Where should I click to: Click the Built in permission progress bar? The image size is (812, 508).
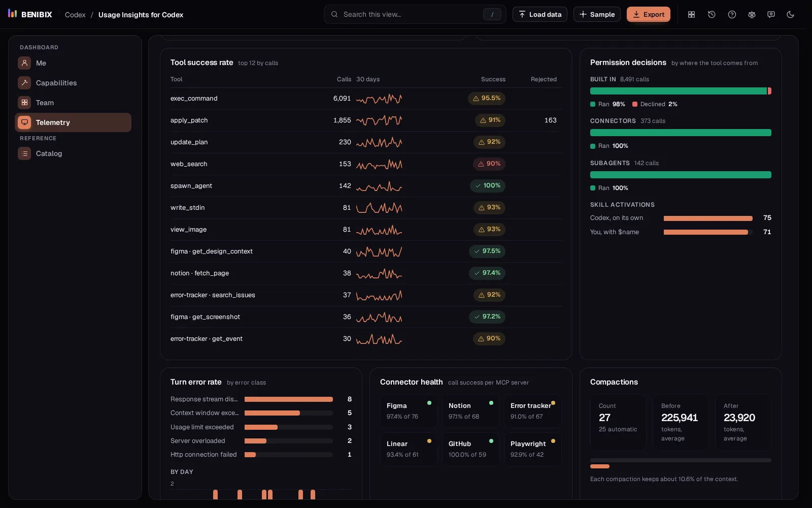pos(681,91)
